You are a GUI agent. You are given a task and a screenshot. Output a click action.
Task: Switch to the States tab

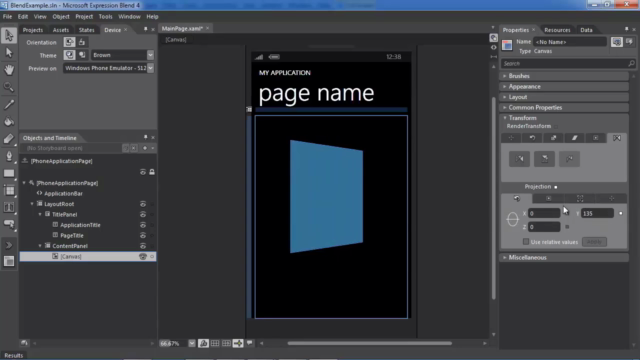(87, 30)
